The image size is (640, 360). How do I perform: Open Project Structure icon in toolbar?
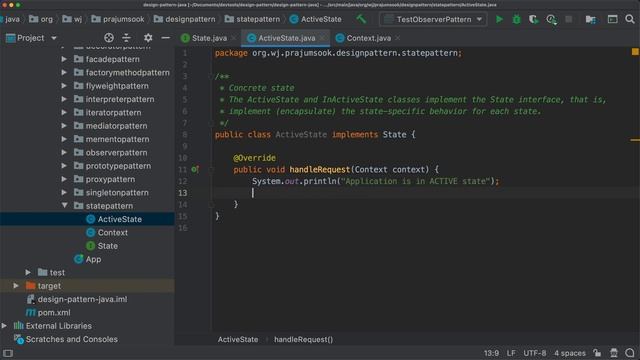(x=590, y=19)
